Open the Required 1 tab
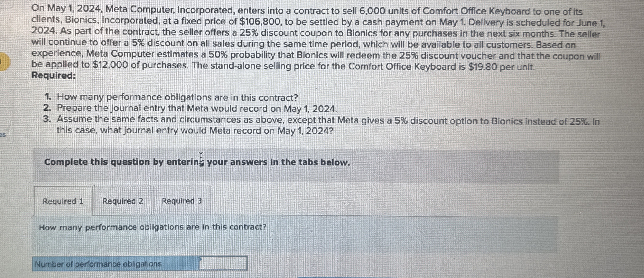 63,201
